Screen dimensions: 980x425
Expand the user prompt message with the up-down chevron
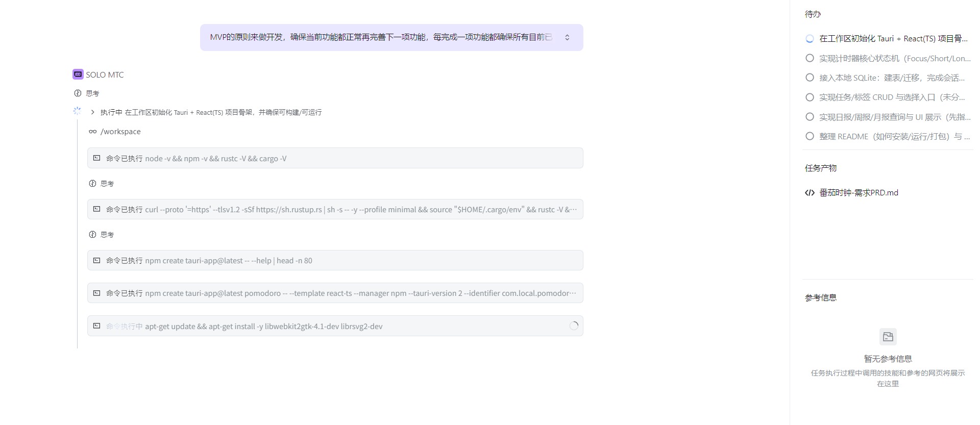567,37
